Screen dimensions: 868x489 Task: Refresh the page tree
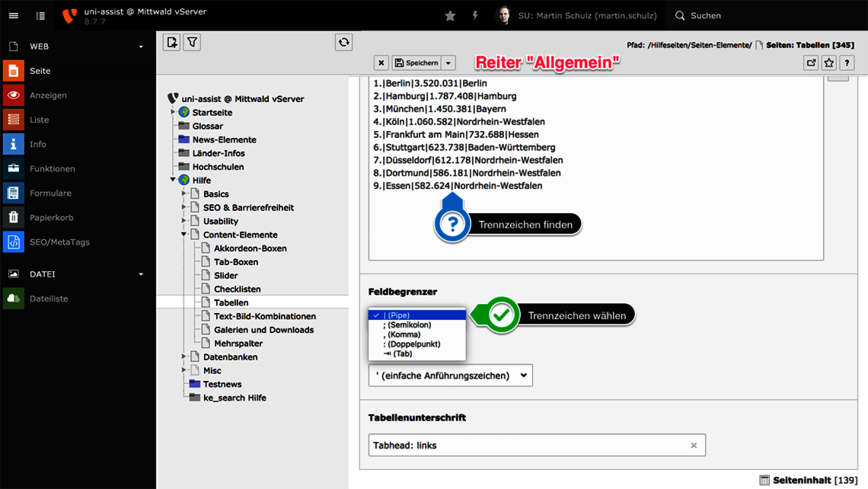click(343, 42)
